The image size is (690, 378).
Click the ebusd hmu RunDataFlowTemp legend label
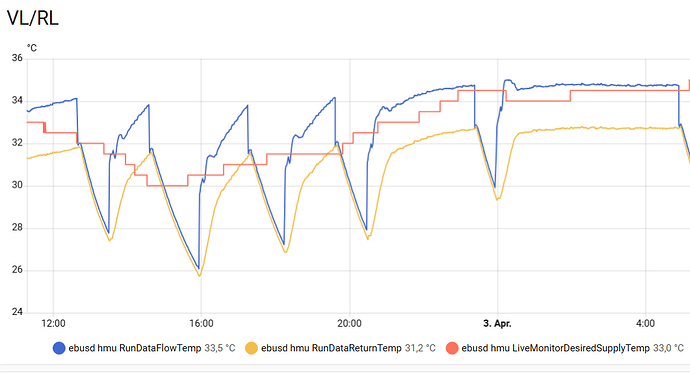pos(135,349)
